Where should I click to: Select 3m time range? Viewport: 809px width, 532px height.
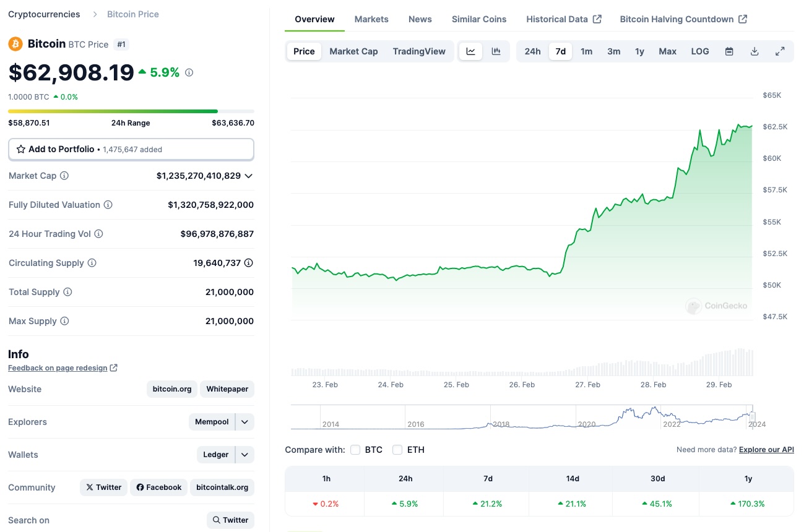tap(613, 51)
